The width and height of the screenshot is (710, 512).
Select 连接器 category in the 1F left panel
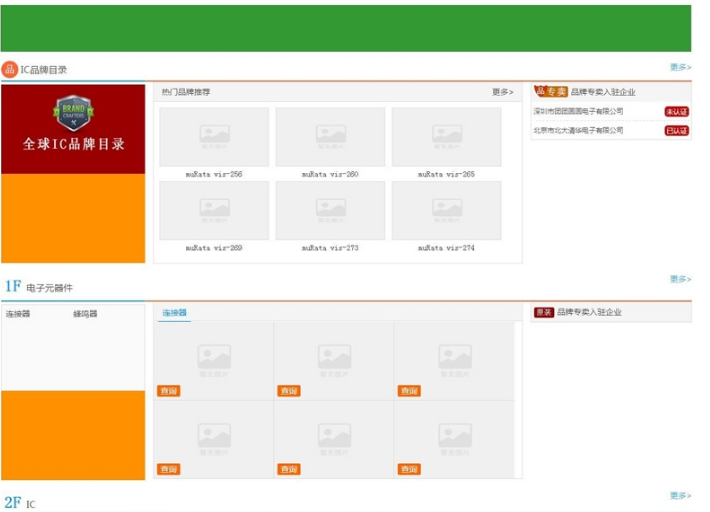pos(18,314)
